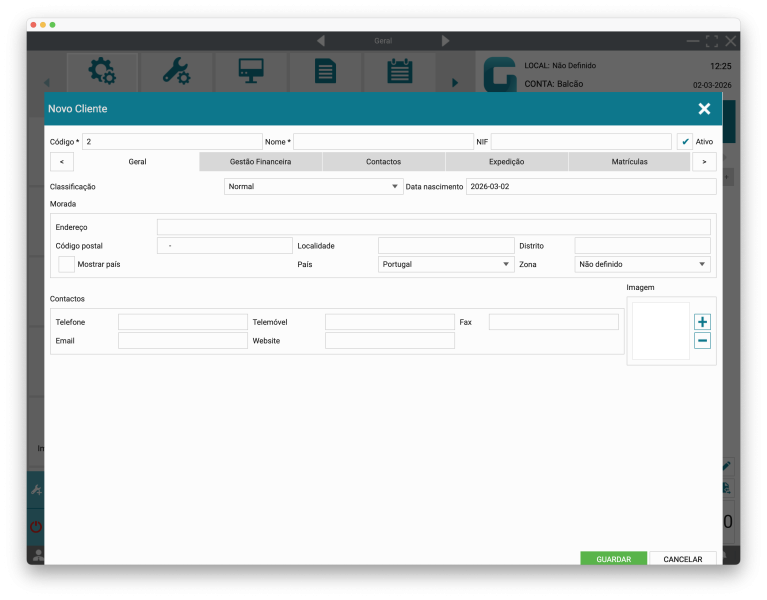Switch to the Gestão Financeira tab

pos(260,161)
